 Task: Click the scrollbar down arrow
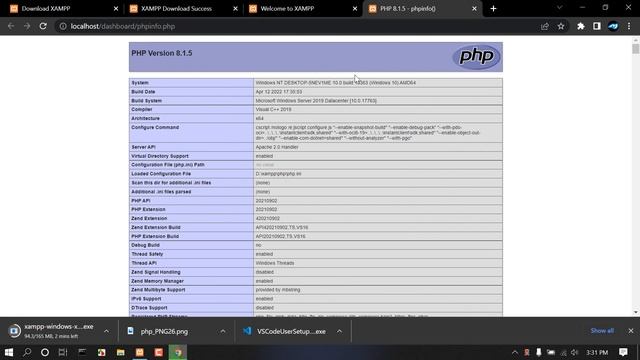pos(636,312)
